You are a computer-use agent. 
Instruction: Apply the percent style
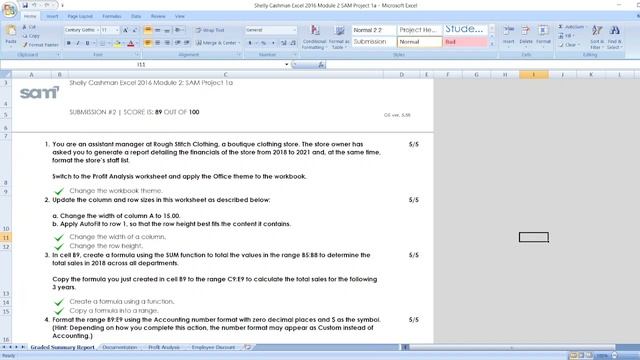(x=264, y=43)
